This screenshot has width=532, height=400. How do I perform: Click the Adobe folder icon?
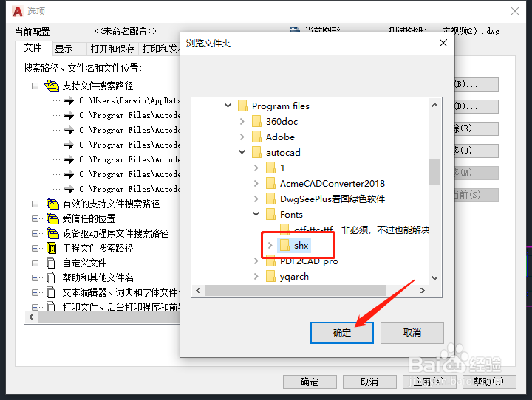pos(256,137)
